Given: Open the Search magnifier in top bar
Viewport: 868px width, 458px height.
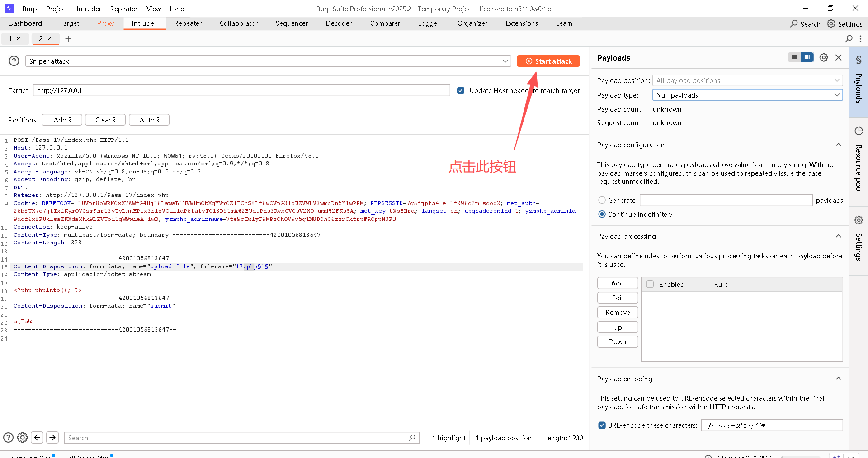Looking at the screenshot, I should tap(794, 23).
